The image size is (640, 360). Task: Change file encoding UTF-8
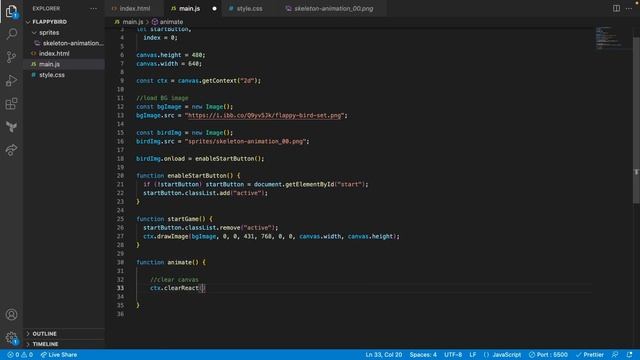(x=453, y=355)
